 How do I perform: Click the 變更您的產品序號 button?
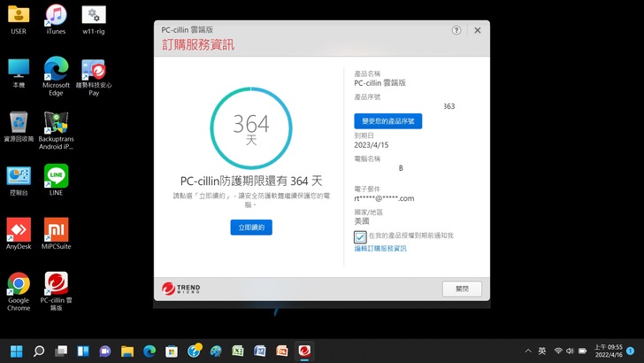(387, 121)
